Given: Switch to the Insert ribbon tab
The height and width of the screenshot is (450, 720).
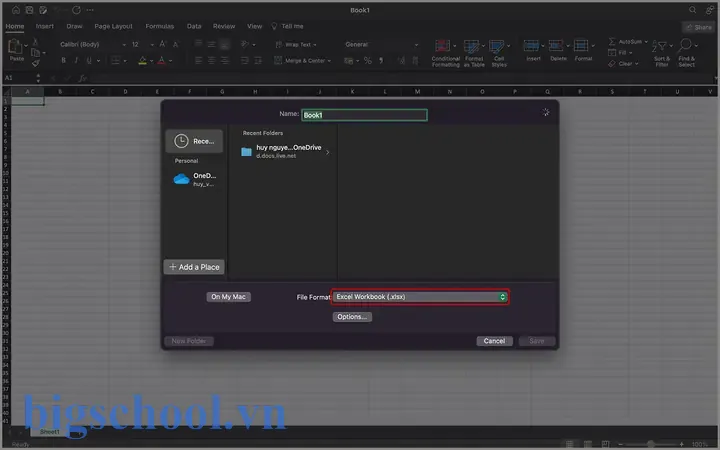Looking at the screenshot, I should [x=45, y=26].
